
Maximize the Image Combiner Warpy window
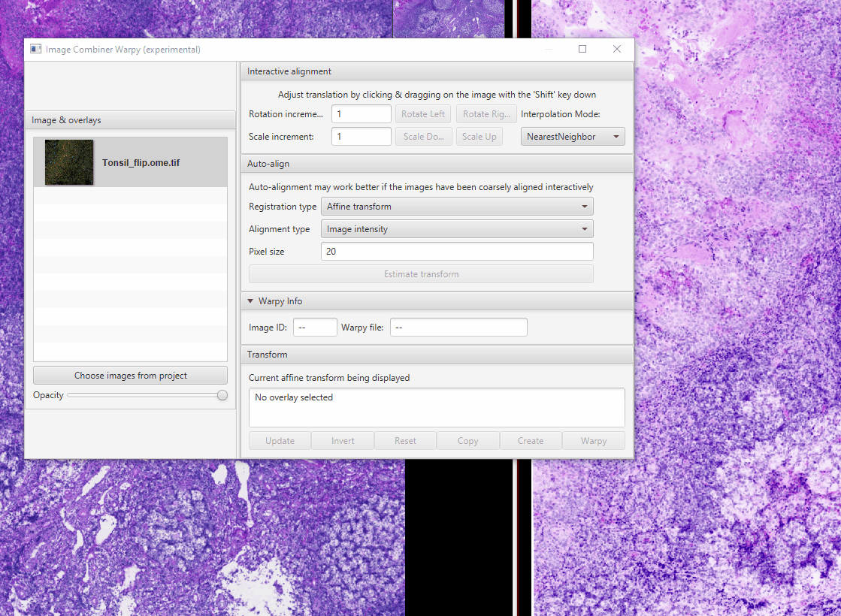pos(582,50)
